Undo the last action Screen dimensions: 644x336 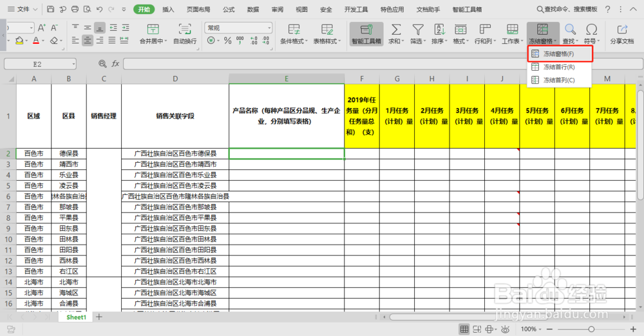99,9
